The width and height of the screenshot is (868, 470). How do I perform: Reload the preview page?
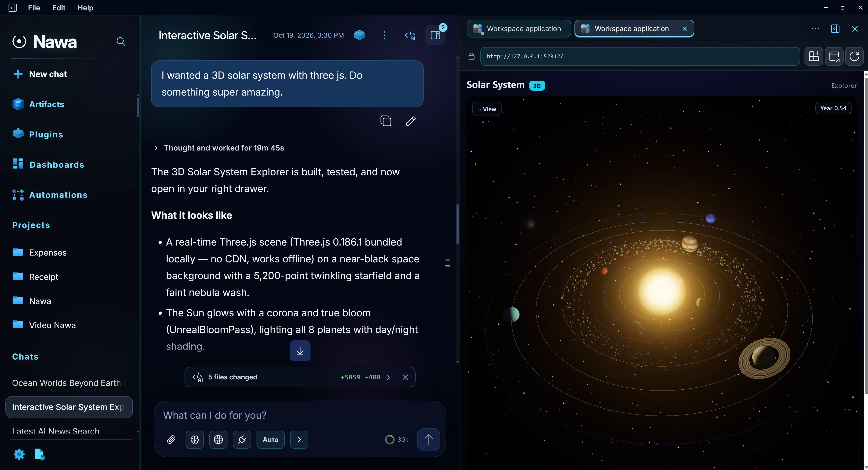point(854,56)
